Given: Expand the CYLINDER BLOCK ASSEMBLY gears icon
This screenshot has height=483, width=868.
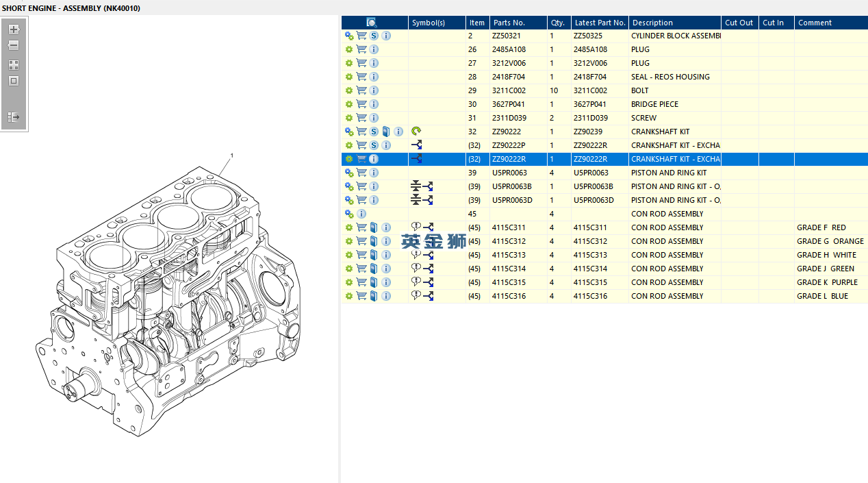Looking at the screenshot, I should coord(349,36).
